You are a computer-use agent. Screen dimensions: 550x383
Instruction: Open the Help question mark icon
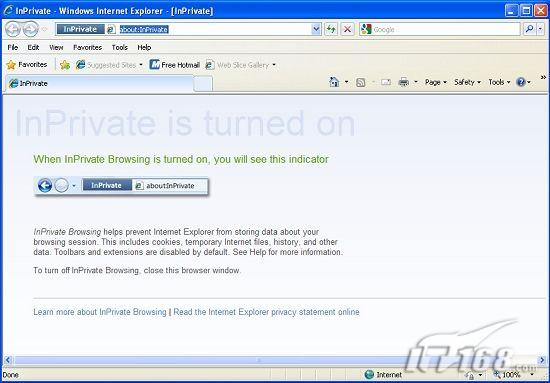521,82
